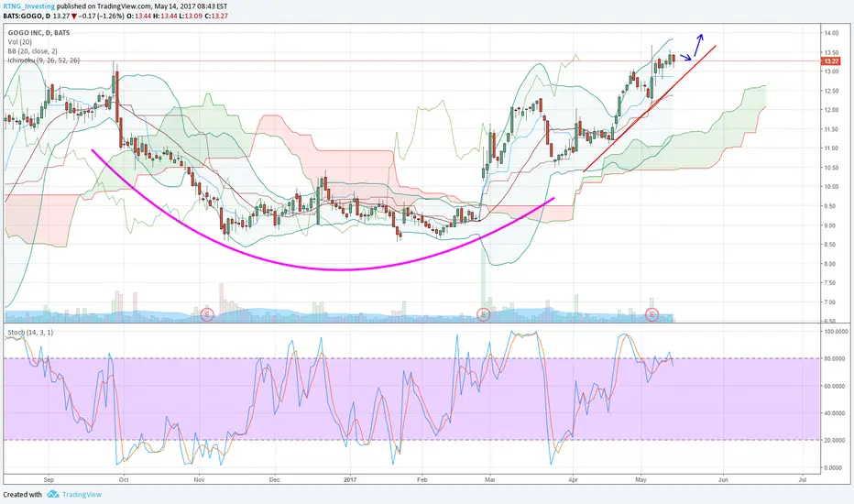Image resolution: width=854 pixels, height=504 pixels.
Task: Click the 'Jun' date axis label
Action: pos(723,480)
